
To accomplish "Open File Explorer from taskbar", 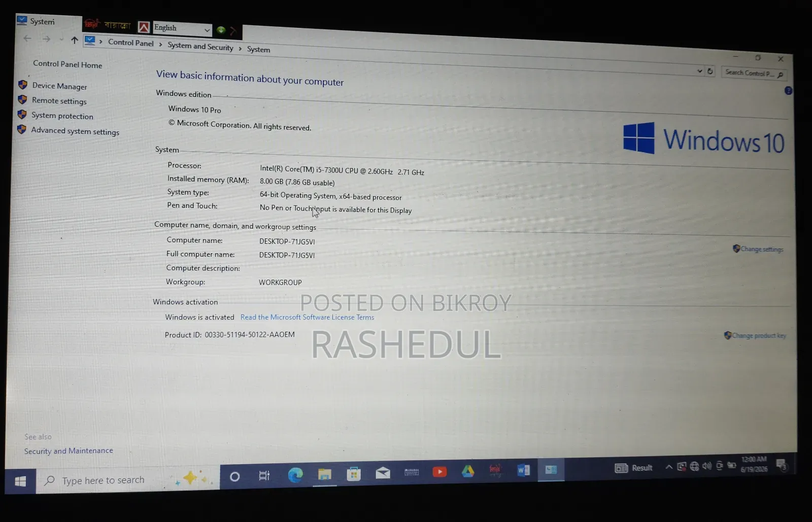I will (324, 474).
